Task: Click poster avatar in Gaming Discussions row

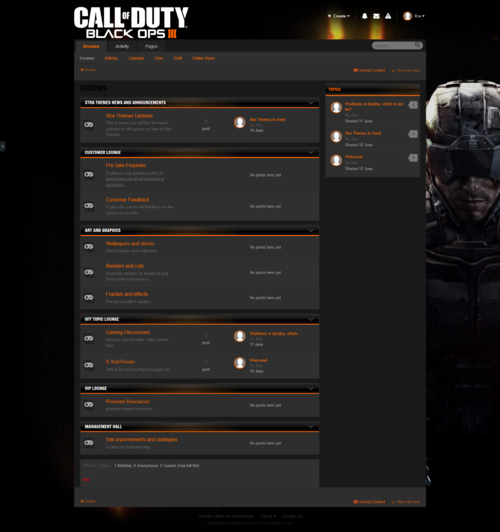Action: (240, 336)
